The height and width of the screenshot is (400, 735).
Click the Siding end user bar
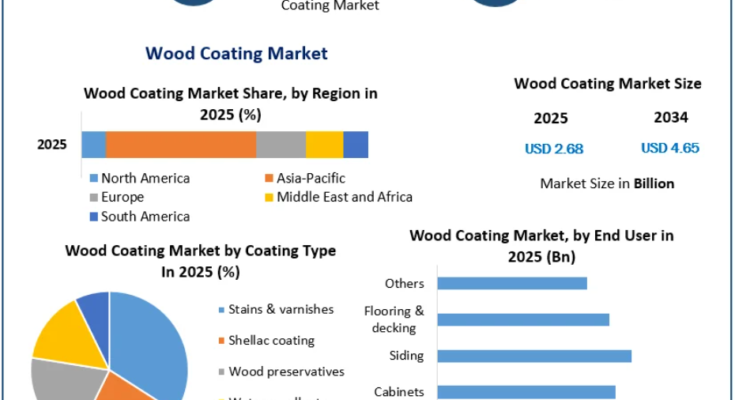click(534, 356)
